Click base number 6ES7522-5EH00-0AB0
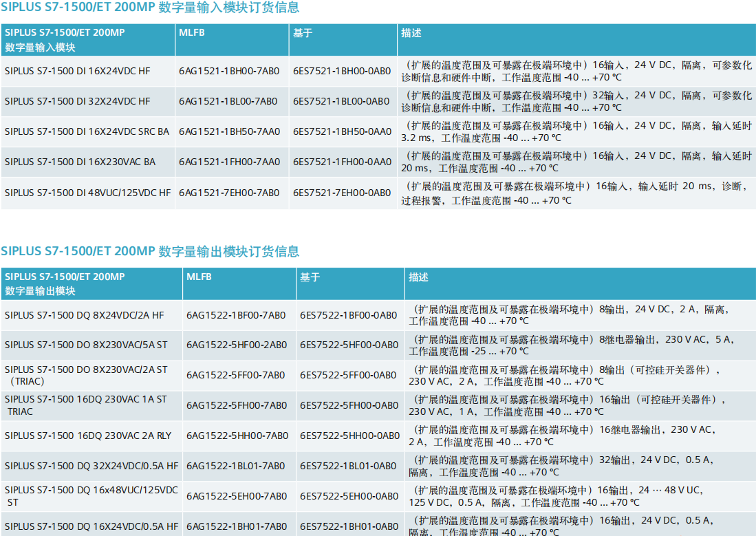The height and width of the screenshot is (536, 756). coord(349,496)
